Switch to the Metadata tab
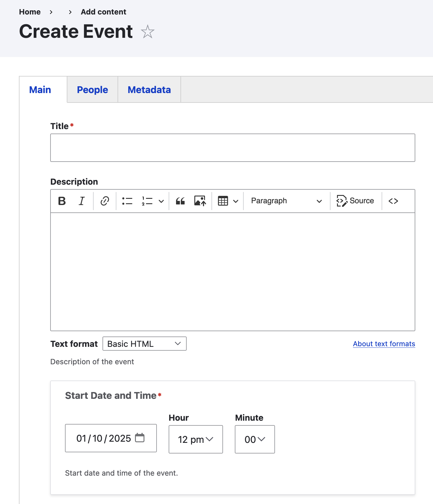Viewport: 433px width, 504px height. click(149, 90)
